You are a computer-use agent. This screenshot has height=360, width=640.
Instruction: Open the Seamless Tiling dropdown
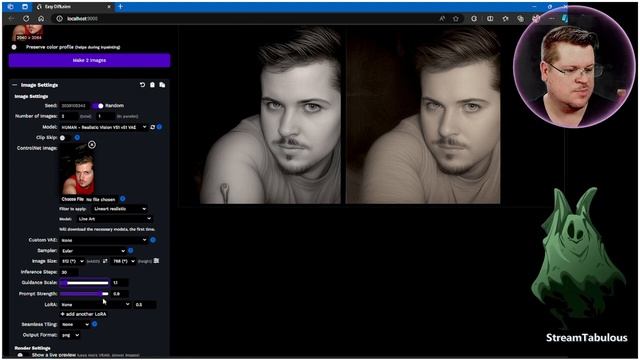click(x=74, y=324)
